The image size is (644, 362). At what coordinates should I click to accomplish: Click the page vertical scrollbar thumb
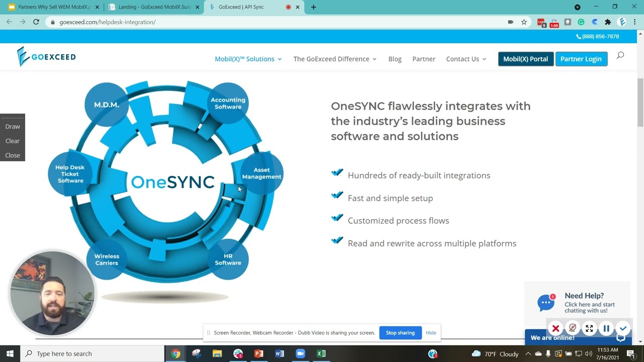click(x=640, y=103)
